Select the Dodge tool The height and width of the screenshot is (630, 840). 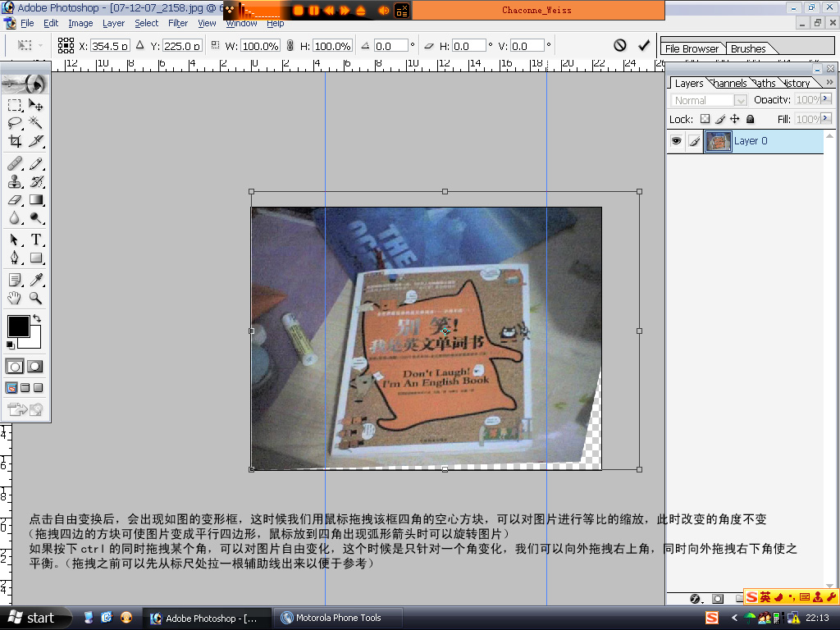click(36, 218)
